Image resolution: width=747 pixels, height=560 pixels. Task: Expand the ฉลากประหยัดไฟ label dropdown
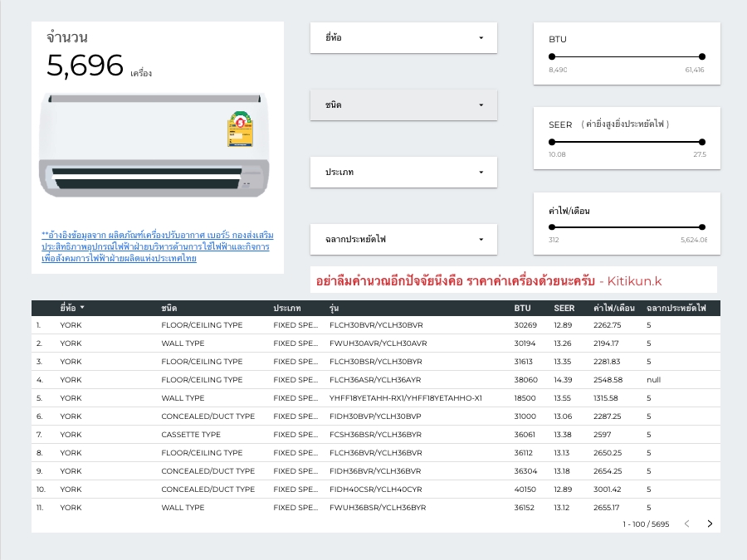point(403,240)
